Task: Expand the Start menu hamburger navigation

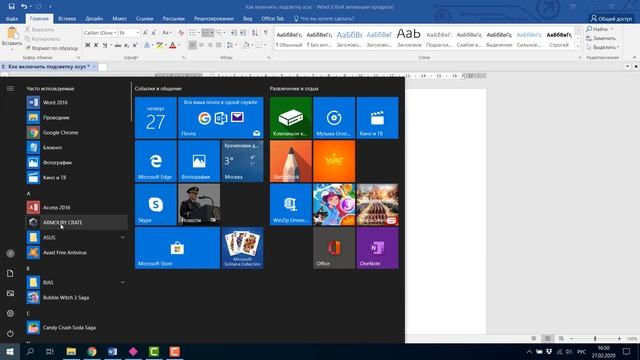Action: point(10,89)
